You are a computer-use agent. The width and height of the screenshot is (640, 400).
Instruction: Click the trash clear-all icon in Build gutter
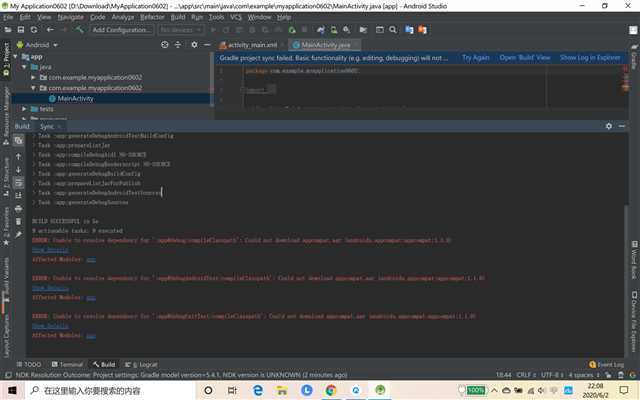18,222
